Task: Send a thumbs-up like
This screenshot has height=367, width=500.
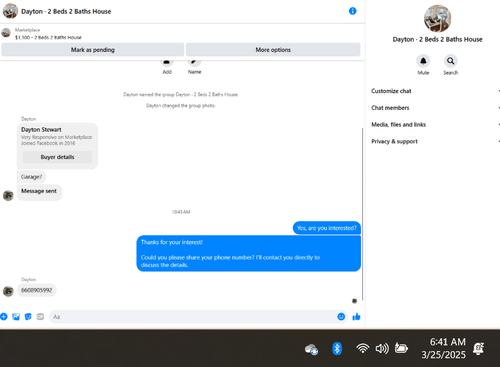Action: tap(356, 317)
